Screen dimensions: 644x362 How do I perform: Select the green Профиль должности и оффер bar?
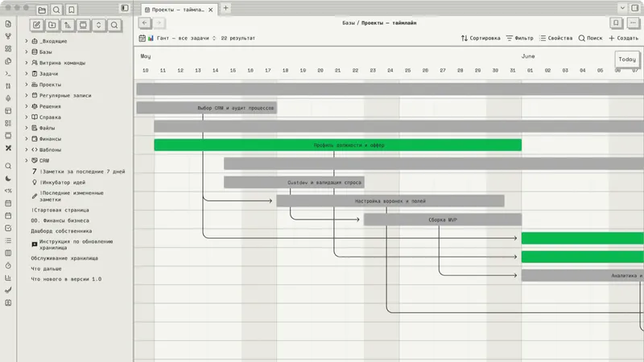pos(337,145)
